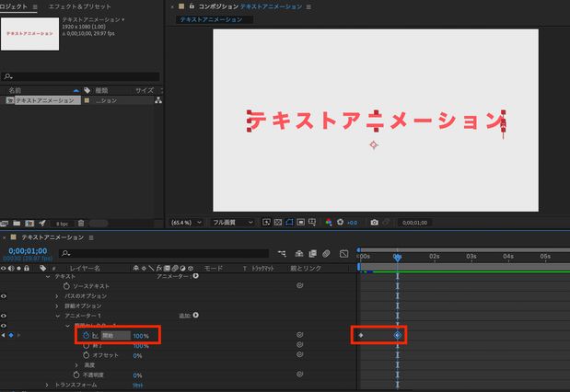Click the expression pickwhip for ソーステキスト
Image resolution: width=570 pixels, height=392 pixels.
pyautogui.click(x=299, y=285)
